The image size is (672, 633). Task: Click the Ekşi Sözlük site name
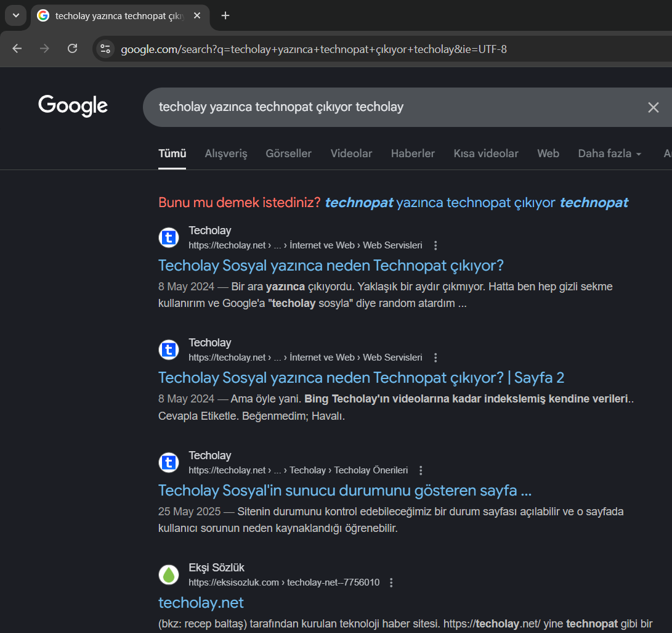tap(216, 568)
